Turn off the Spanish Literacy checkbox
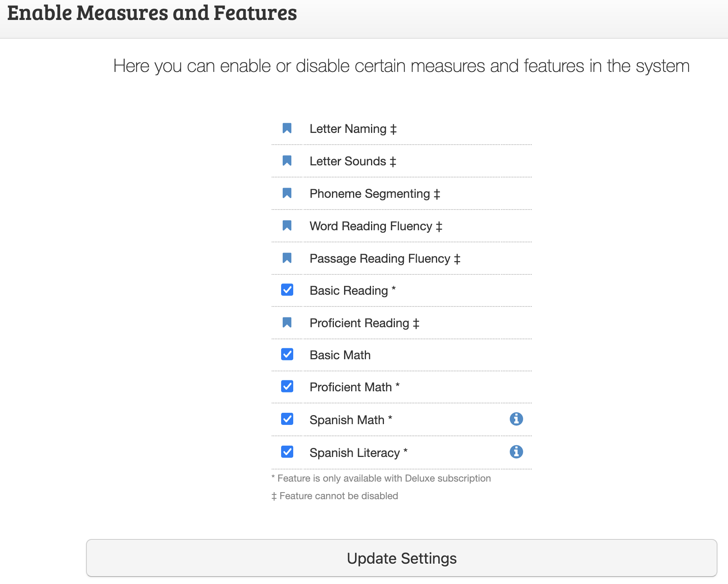The width and height of the screenshot is (728, 584). (287, 452)
